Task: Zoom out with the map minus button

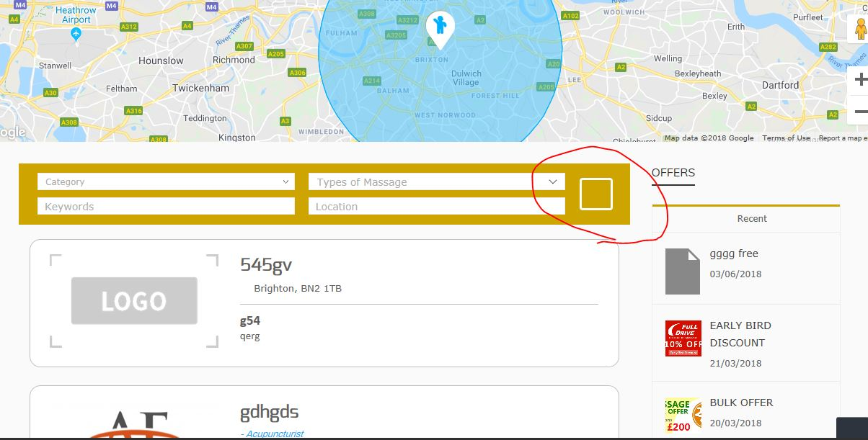Action: point(860,112)
